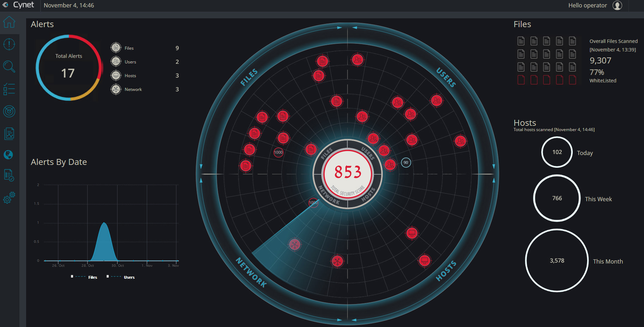Click the Total Alerts donut ring
This screenshot has height=327, width=644.
pyautogui.click(x=69, y=67)
